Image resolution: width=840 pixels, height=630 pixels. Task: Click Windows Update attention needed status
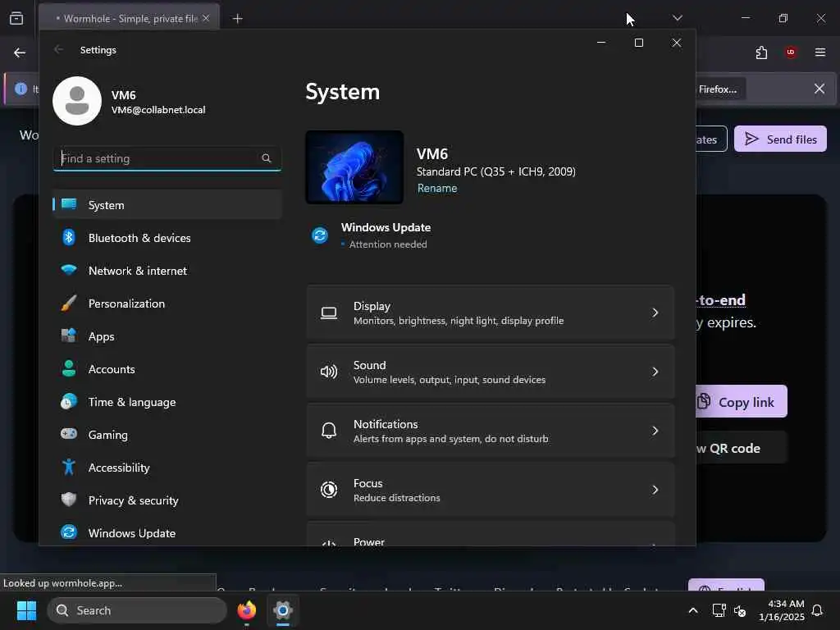[x=372, y=235]
